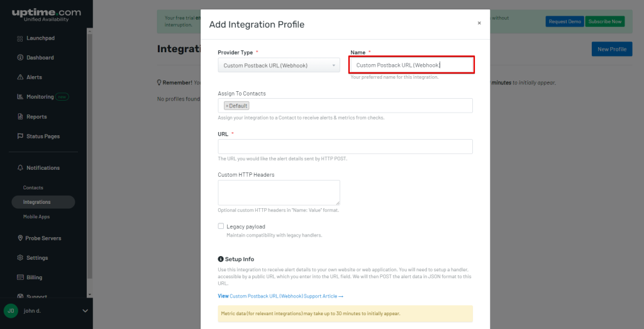Close the Add Integration Profile dialog
644x329 pixels.
pos(479,23)
